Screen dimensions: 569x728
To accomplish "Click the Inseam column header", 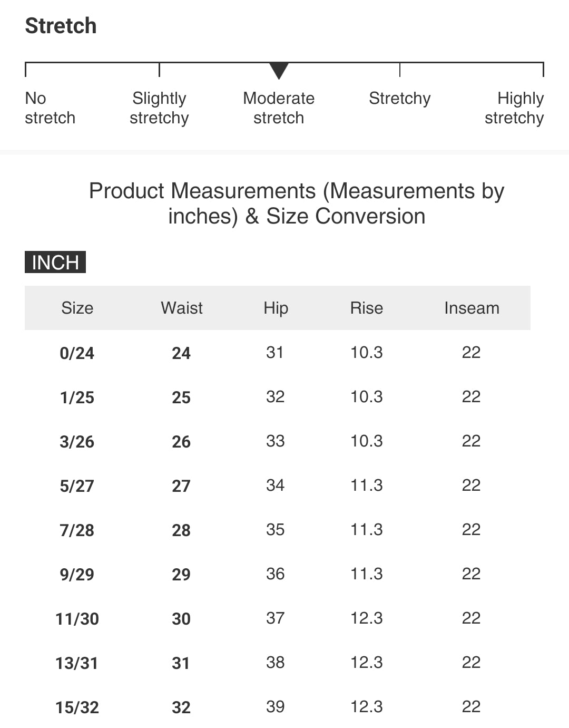I will (472, 308).
